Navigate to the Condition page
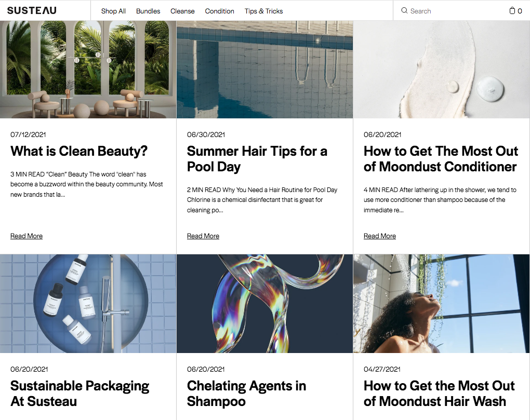The width and height of the screenshot is (530, 420). pyautogui.click(x=219, y=11)
